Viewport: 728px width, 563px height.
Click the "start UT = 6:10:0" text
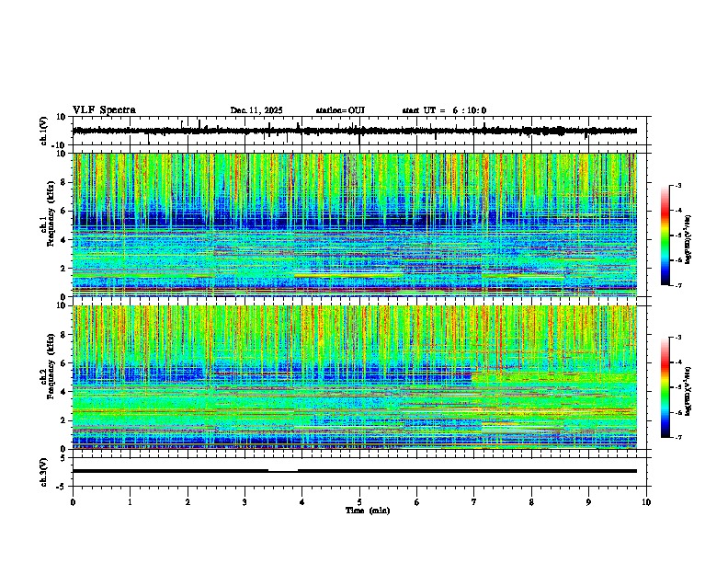[x=444, y=110]
